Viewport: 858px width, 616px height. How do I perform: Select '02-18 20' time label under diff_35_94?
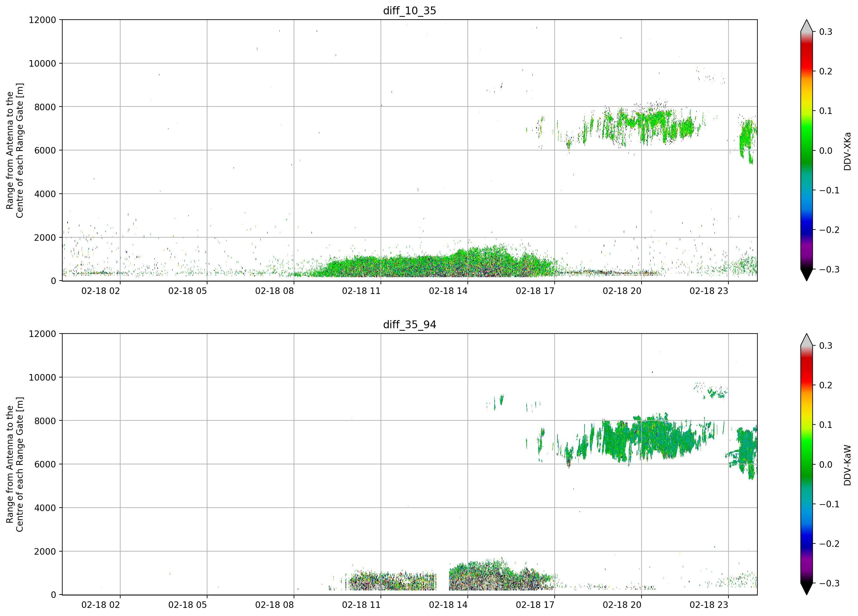click(x=622, y=605)
